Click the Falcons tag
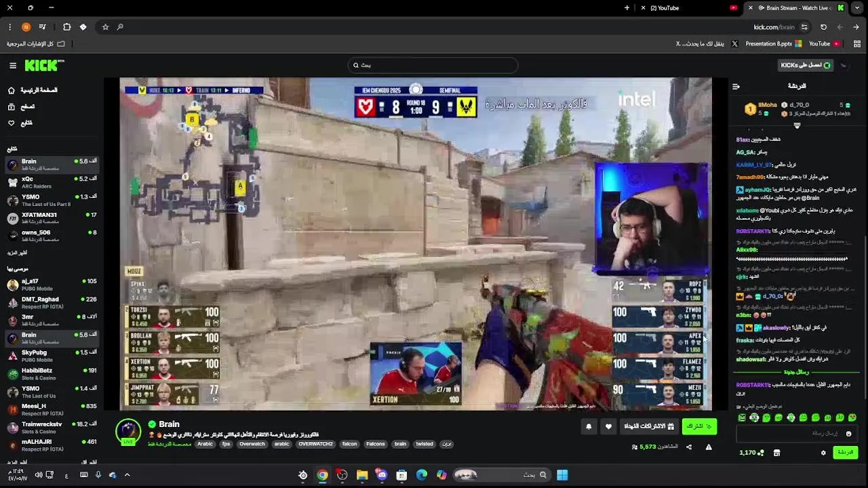 (x=375, y=445)
